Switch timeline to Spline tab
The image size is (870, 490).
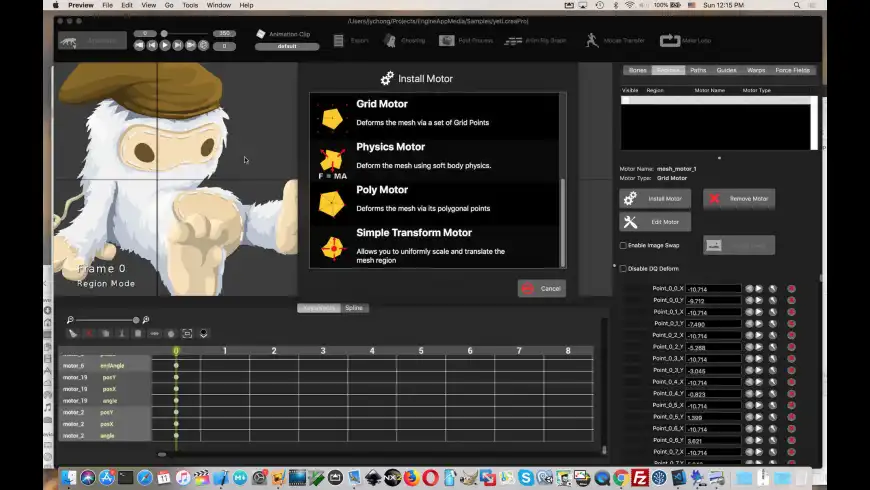354,308
